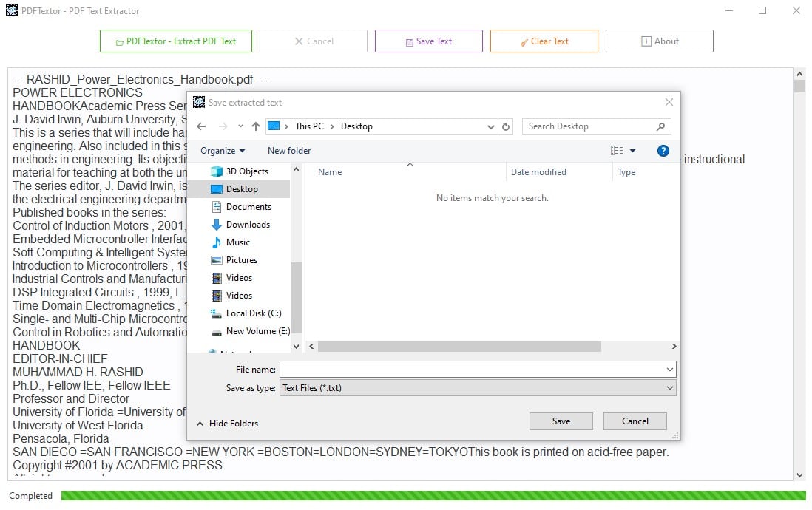
Task: Click the 3D Objects cube icon
Action: (x=217, y=171)
